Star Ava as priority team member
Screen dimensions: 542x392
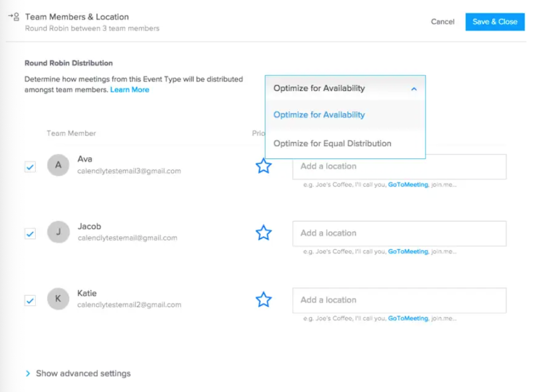pyautogui.click(x=264, y=166)
